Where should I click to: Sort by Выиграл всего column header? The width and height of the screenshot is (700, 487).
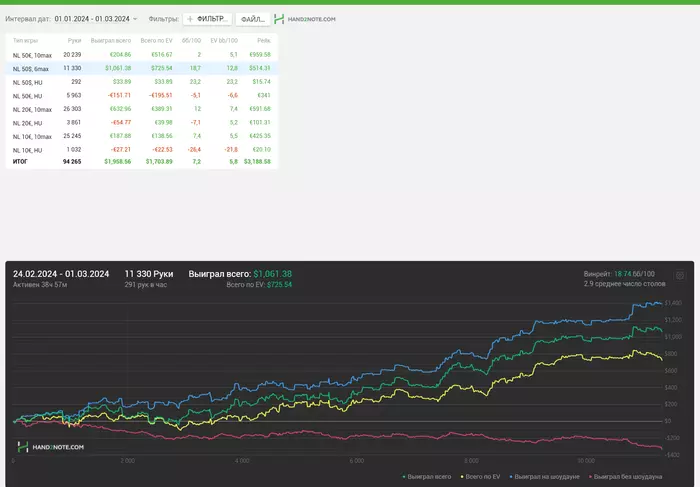(111, 41)
